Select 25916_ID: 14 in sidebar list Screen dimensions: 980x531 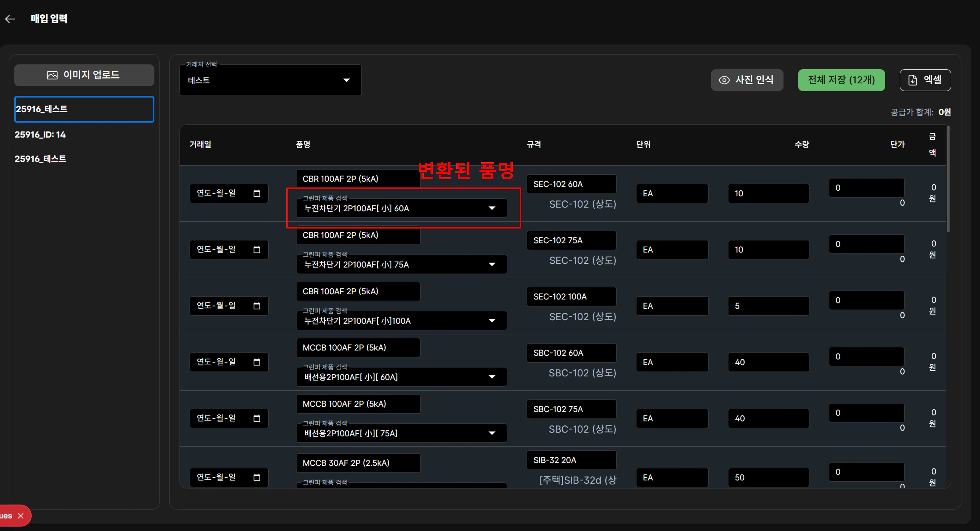[x=40, y=135]
